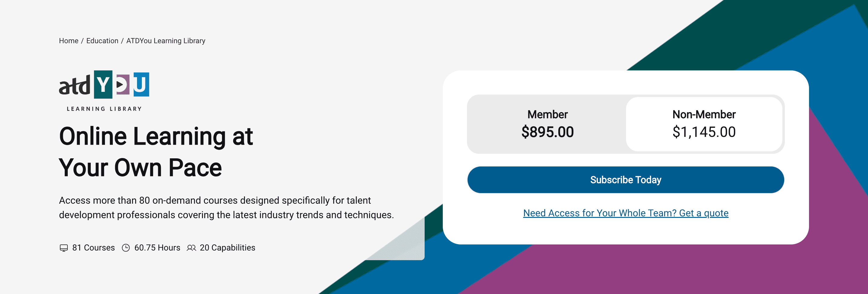The height and width of the screenshot is (294, 868).
Task: Click the 60.75 Hours label
Action: (x=157, y=247)
